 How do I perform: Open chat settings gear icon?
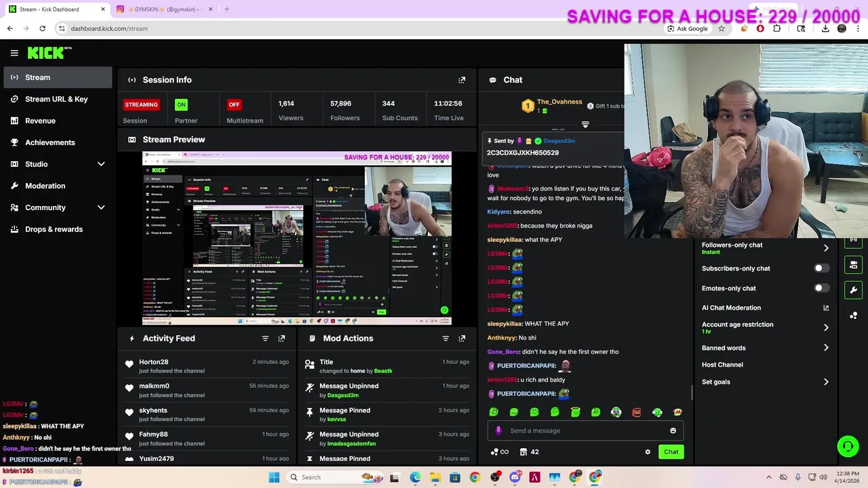coord(648,452)
